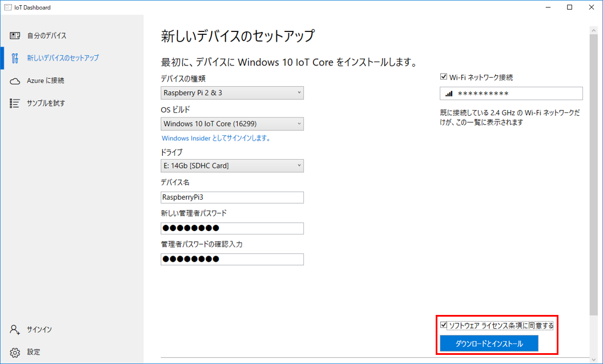Click the ドライブ field label
This screenshot has height=364, width=603.
point(171,152)
